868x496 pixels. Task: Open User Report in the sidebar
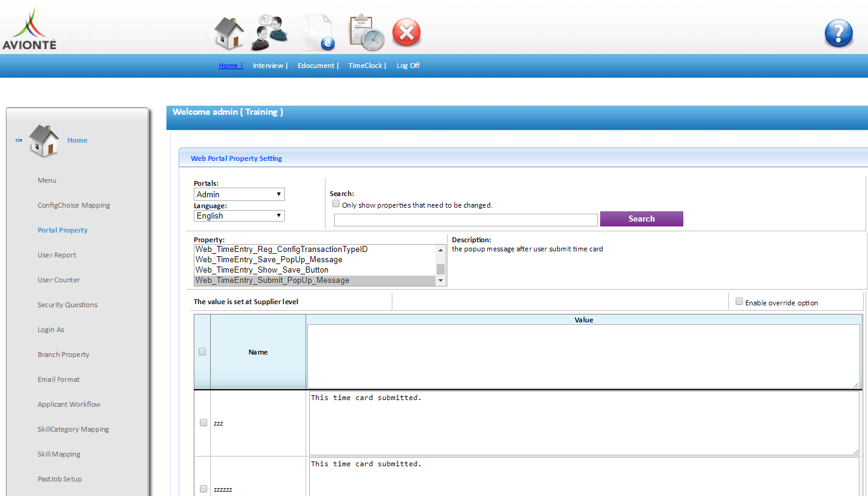point(57,255)
